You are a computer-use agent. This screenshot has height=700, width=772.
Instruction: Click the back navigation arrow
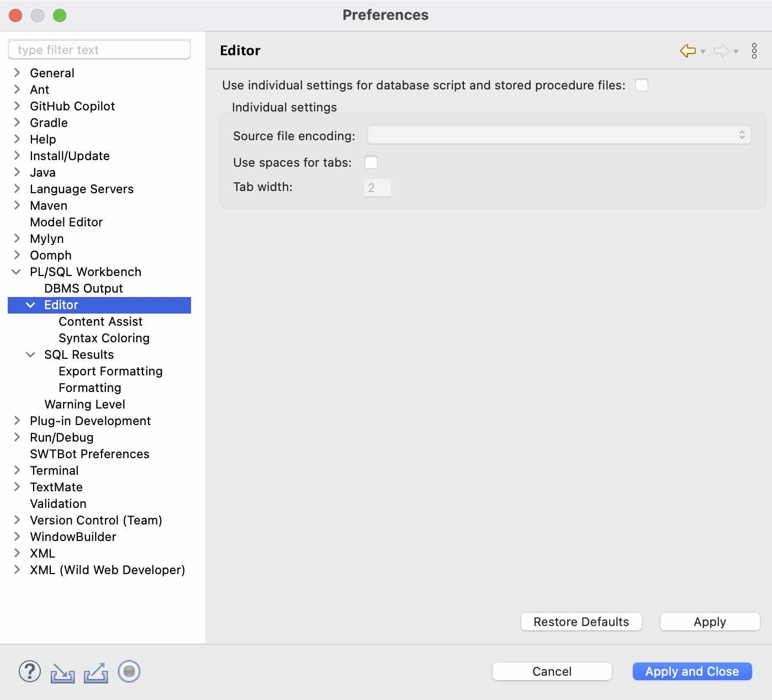(687, 51)
